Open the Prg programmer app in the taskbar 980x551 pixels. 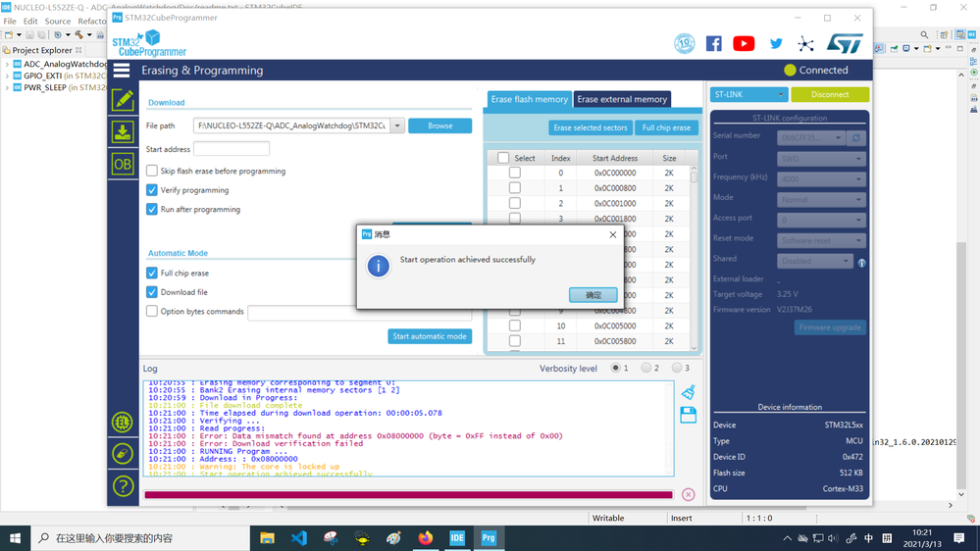click(x=489, y=538)
